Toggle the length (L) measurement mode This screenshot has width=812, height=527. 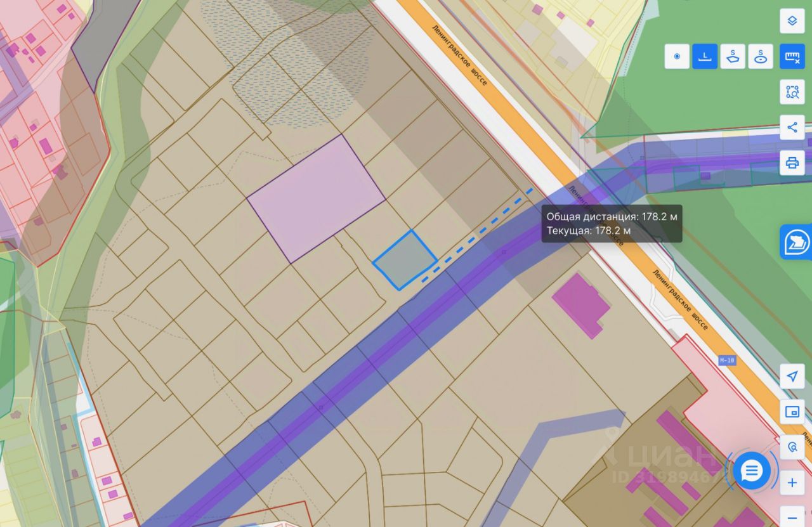coord(705,56)
